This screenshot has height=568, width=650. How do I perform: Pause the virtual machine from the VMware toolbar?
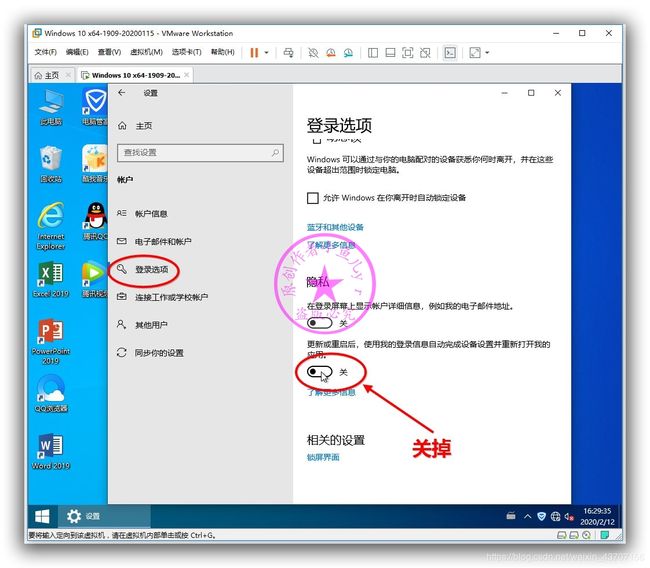[254, 53]
